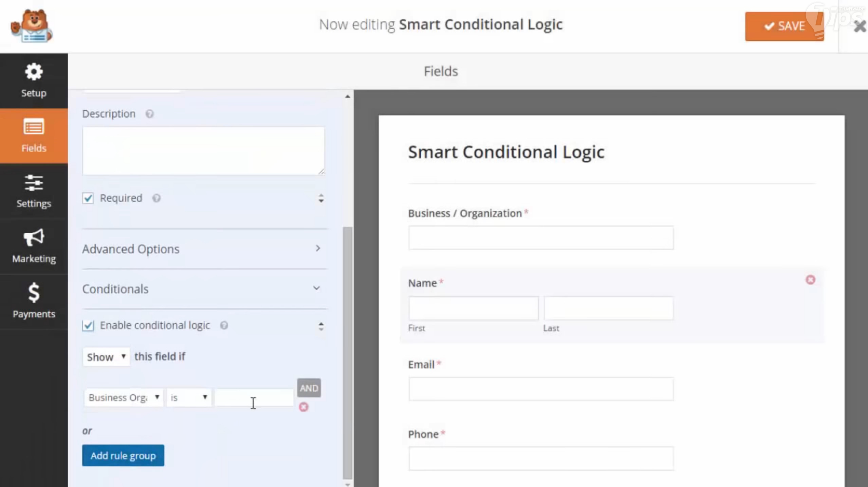Click the rule value text input
The height and width of the screenshot is (487, 868).
(x=254, y=397)
